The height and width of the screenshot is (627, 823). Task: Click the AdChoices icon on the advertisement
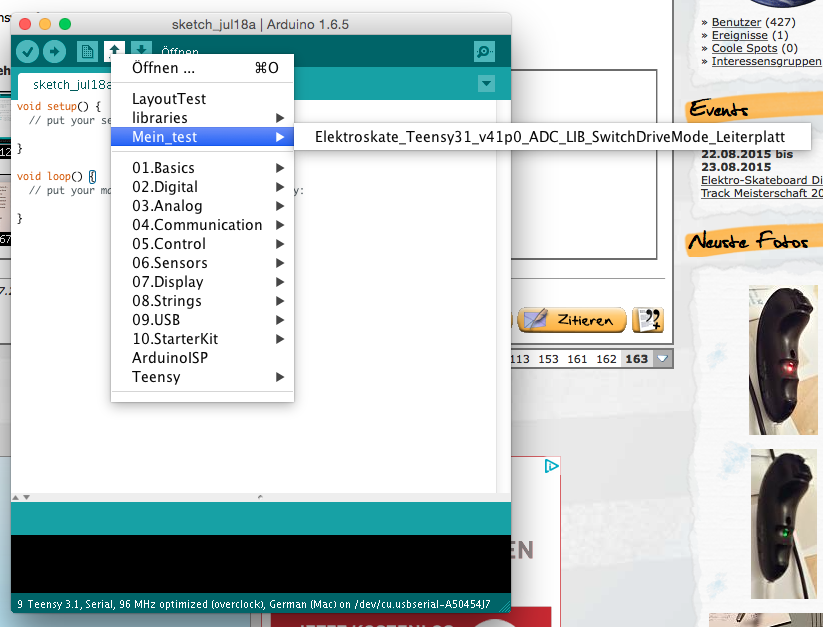551,466
